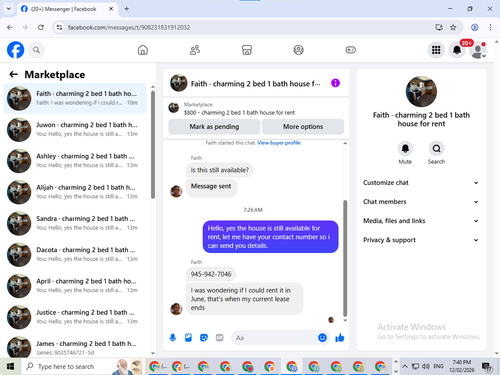Image resolution: width=500 pixels, height=375 pixels.
Task: Click the browser address bar URL
Action: [x=129, y=27]
